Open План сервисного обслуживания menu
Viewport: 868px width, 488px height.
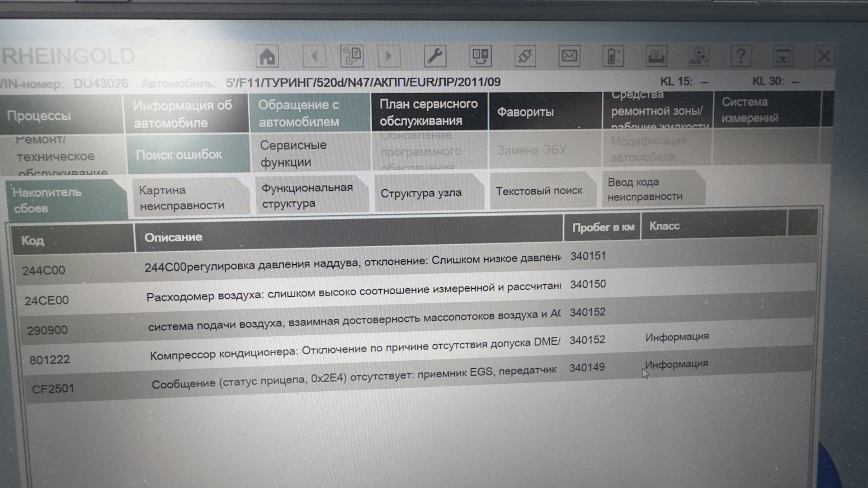pyautogui.click(x=429, y=112)
